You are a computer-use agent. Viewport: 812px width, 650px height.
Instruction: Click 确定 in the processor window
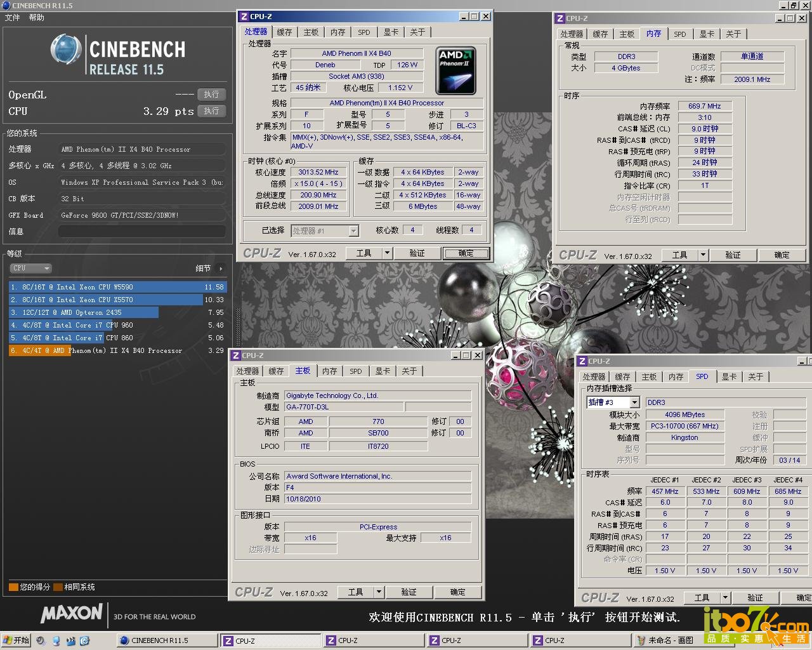[x=466, y=253]
